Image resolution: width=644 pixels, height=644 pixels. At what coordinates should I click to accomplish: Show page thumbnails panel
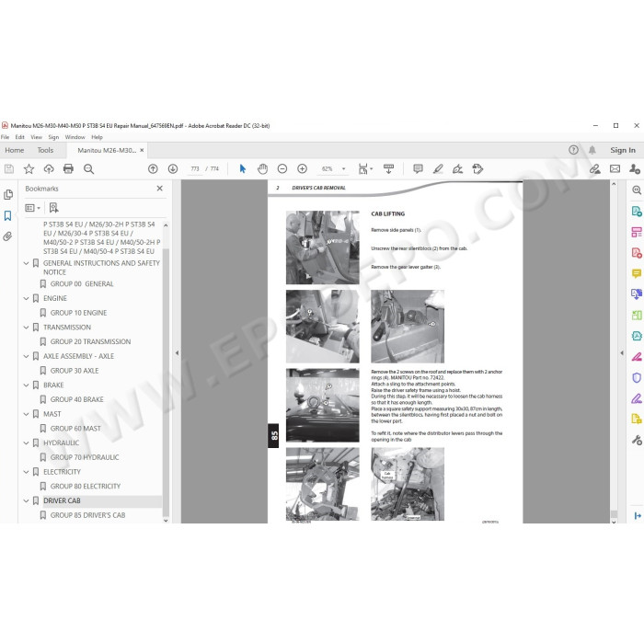coord(8,195)
